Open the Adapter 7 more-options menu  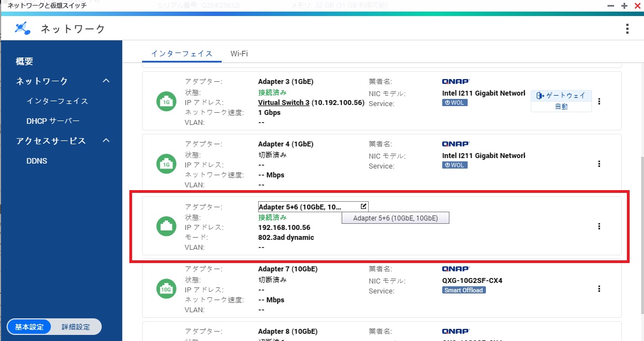pyautogui.click(x=599, y=288)
